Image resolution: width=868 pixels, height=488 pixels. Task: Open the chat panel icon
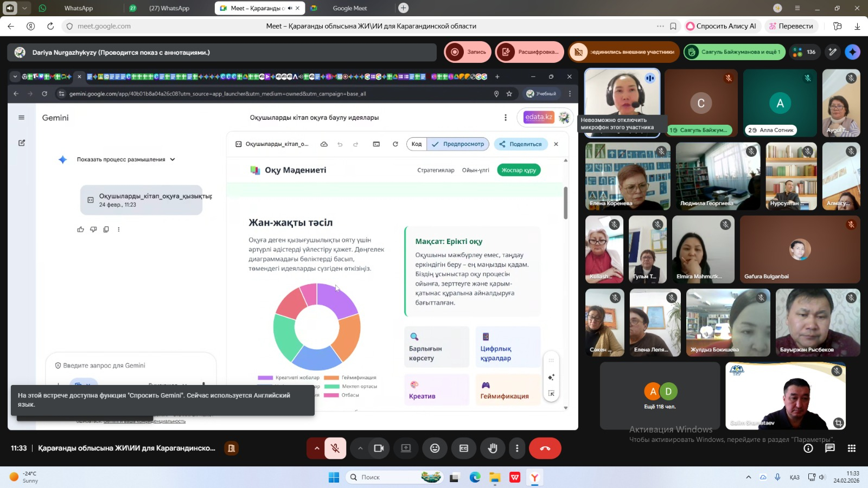[x=829, y=448]
